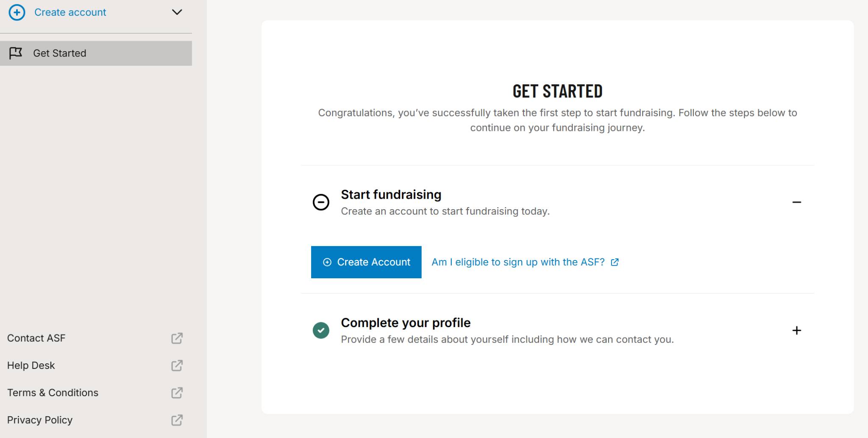Click the external link icon beside Contact ASF
Image resolution: width=868 pixels, height=438 pixels.
click(x=177, y=338)
